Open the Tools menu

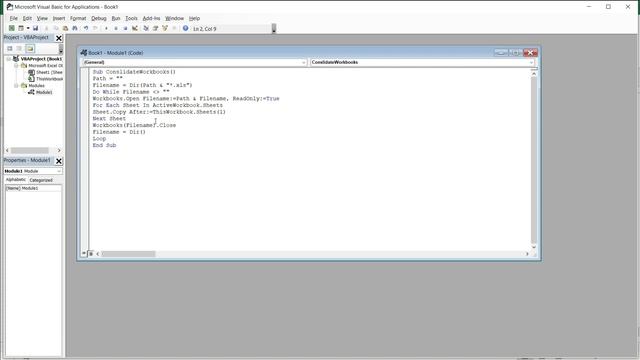pos(131,18)
